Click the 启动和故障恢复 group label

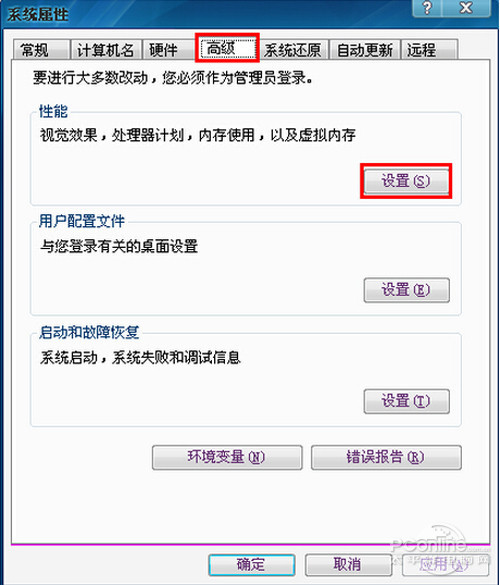[x=89, y=332]
